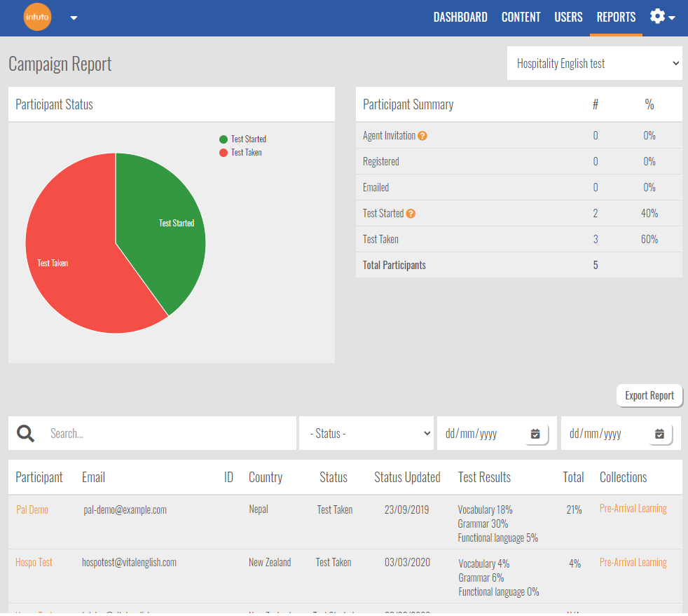This screenshot has height=616, width=688.
Task: Open Pal Demo participant link
Action: pyautogui.click(x=32, y=510)
